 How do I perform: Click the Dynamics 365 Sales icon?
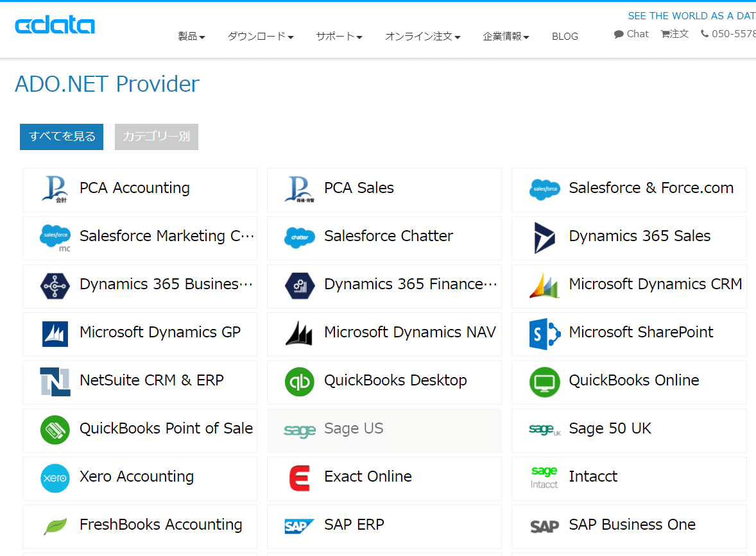coord(545,237)
